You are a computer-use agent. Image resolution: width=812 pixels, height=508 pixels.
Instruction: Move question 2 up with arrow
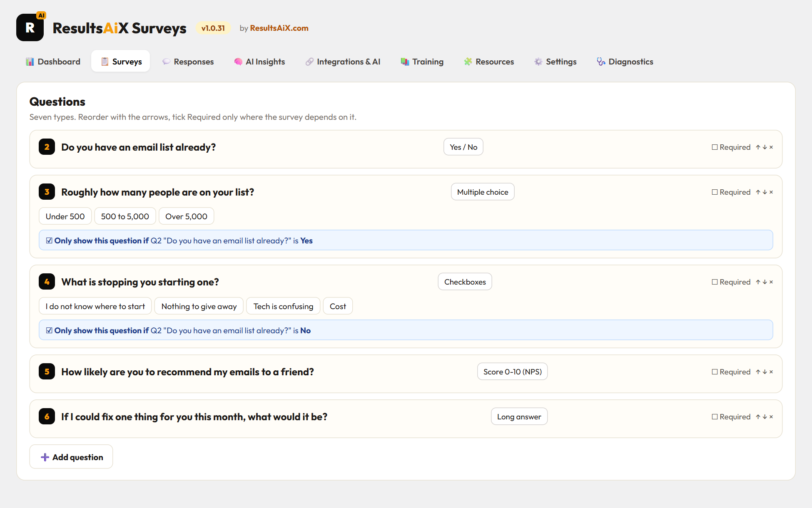tap(758, 147)
